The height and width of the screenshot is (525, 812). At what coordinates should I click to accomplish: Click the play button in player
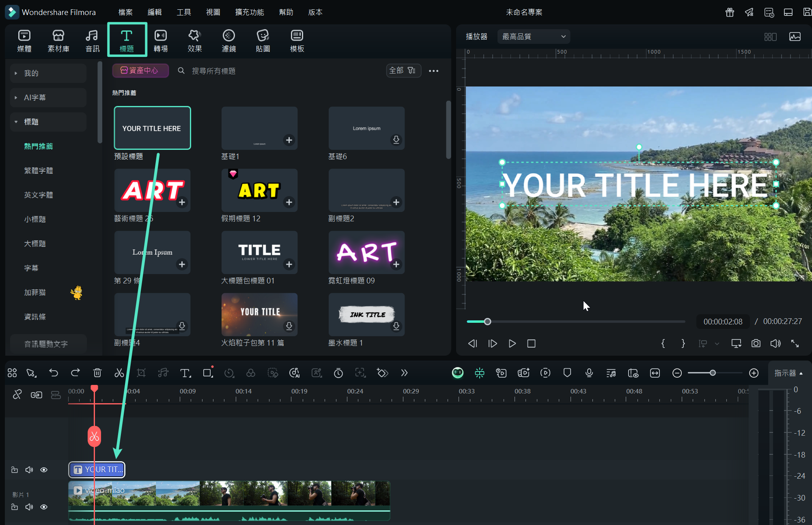[512, 344]
